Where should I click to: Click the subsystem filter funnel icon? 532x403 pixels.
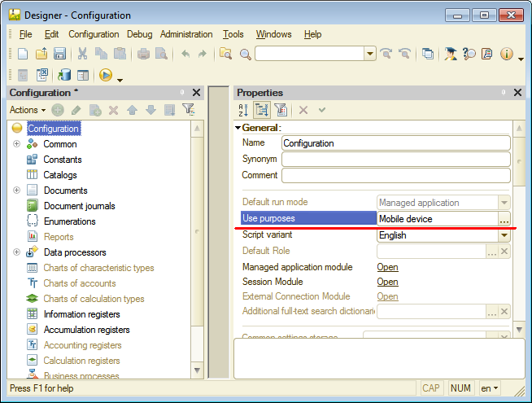pyautogui.click(x=188, y=109)
